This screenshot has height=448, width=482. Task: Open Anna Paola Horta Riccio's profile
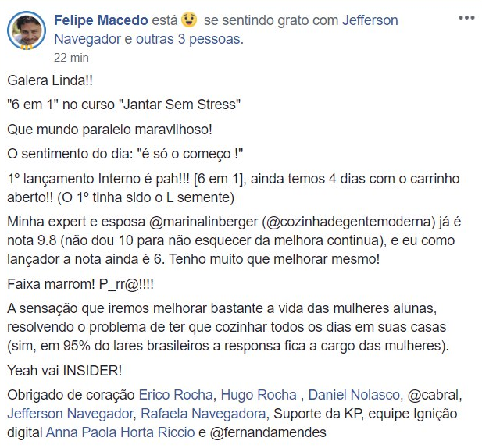tap(120, 432)
